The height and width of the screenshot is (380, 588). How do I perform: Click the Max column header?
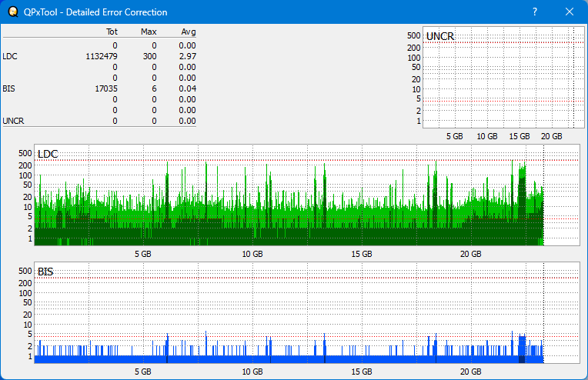tap(149, 32)
